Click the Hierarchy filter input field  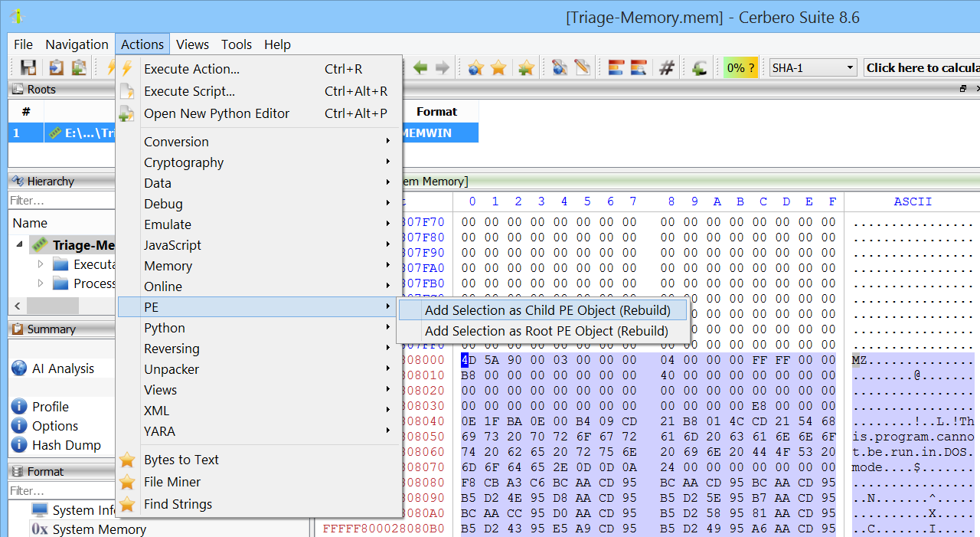tap(61, 201)
